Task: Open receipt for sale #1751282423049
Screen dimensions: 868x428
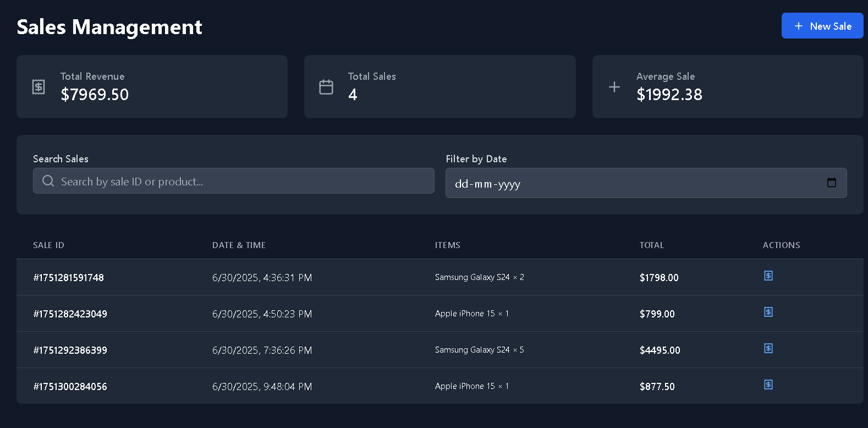Action: (x=768, y=312)
